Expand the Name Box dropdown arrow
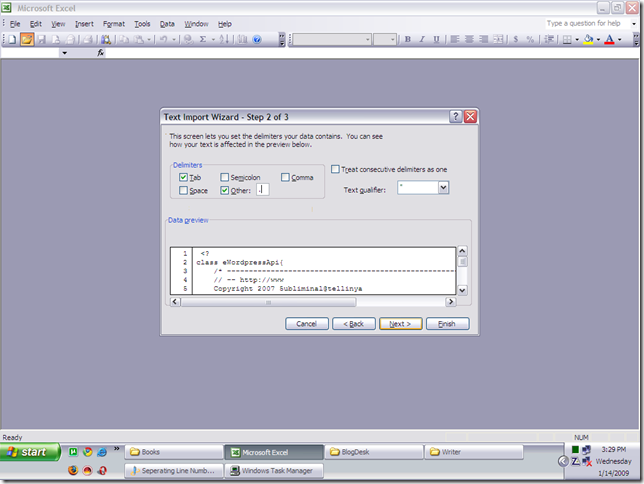The height and width of the screenshot is (484, 644). click(64, 53)
